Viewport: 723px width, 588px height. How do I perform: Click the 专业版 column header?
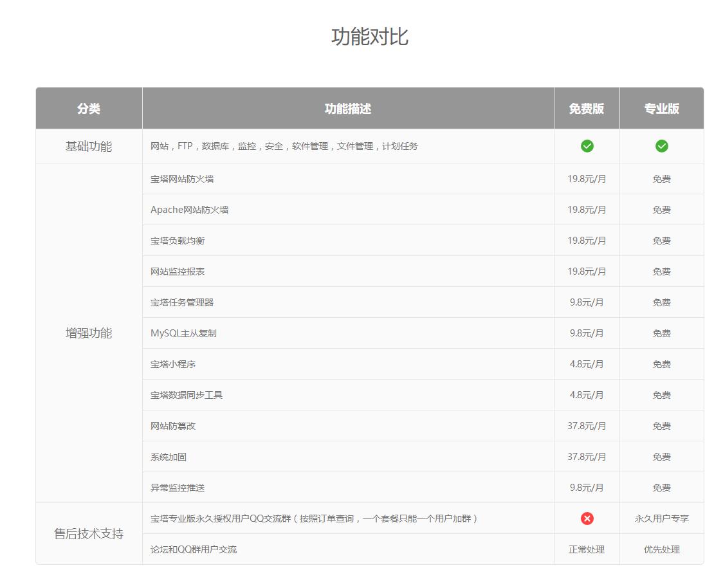pyautogui.click(x=661, y=109)
